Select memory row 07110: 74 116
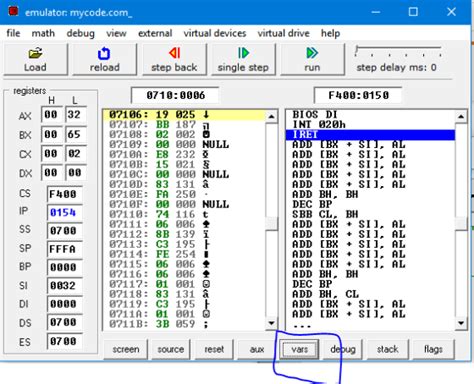The height and width of the screenshot is (384, 474). [184, 214]
